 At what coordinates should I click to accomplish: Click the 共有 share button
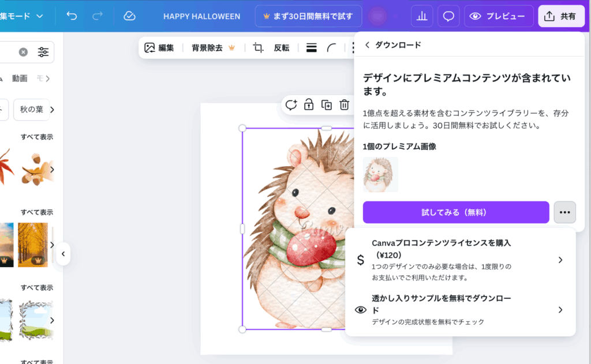pos(561,16)
